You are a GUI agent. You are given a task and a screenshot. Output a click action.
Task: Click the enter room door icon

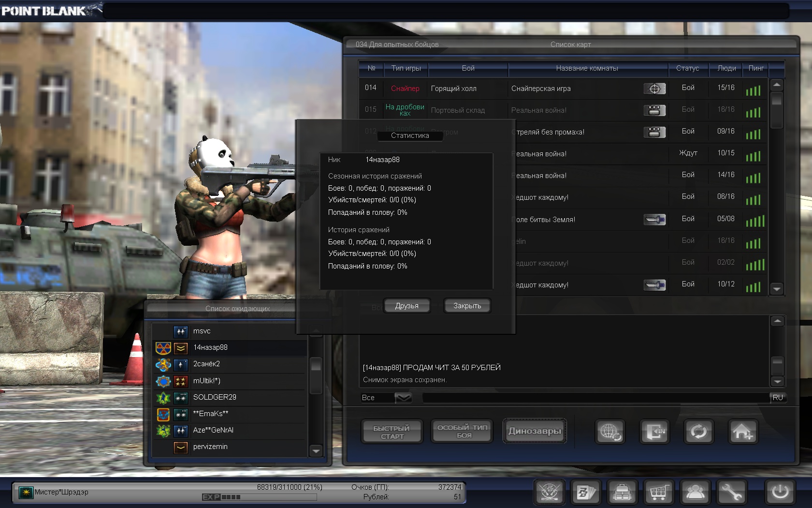pos(655,431)
